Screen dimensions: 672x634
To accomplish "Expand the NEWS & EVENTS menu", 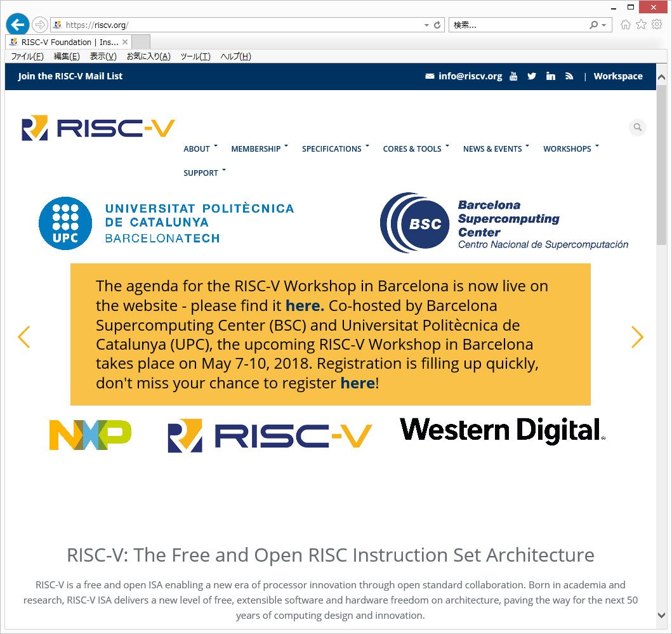I will 496,149.
